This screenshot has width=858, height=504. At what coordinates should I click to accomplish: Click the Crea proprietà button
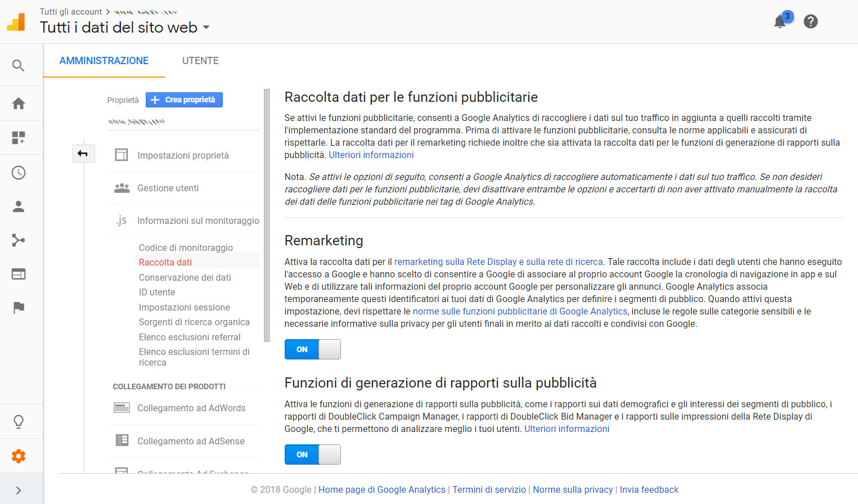pyautogui.click(x=184, y=100)
